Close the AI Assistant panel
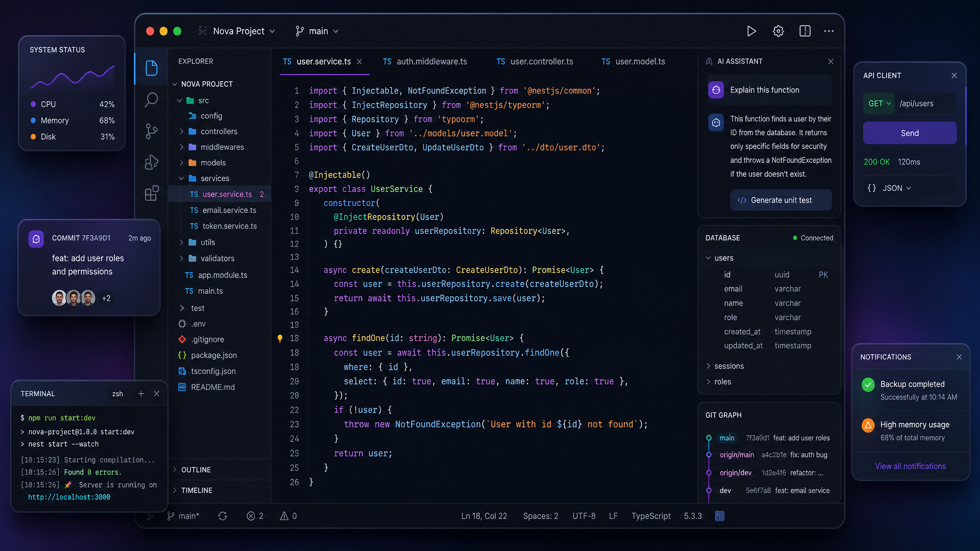Image resolution: width=980 pixels, height=551 pixels. [x=831, y=61]
